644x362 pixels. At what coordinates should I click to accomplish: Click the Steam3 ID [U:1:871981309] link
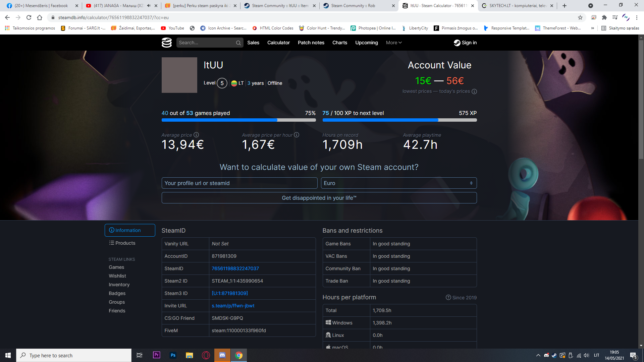[x=230, y=293]
